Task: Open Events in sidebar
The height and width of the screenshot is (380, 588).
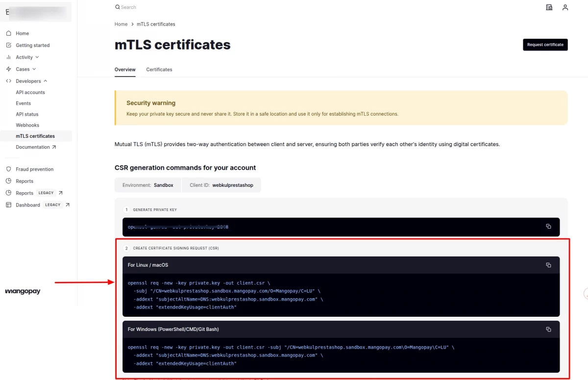Action: 23,103
